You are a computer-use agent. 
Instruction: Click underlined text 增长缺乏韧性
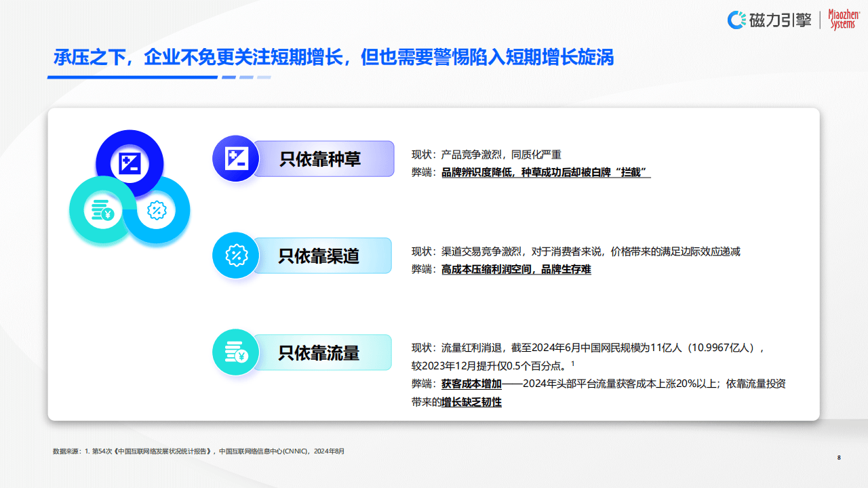(471, 402)
